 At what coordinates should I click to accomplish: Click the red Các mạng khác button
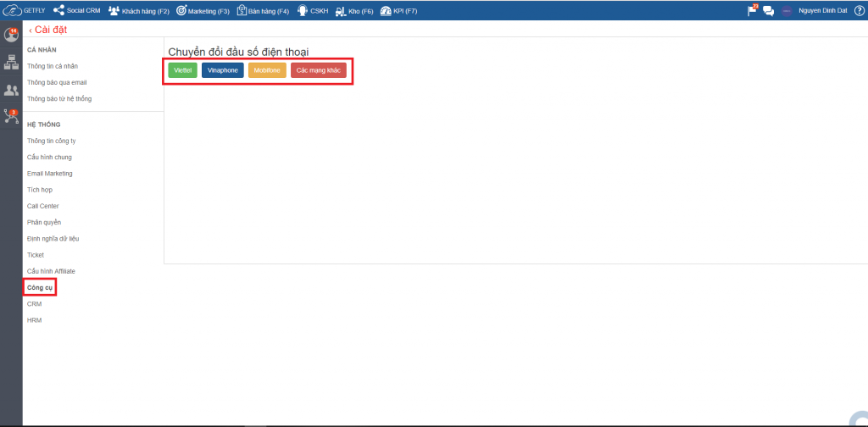[x=319, y=71]
